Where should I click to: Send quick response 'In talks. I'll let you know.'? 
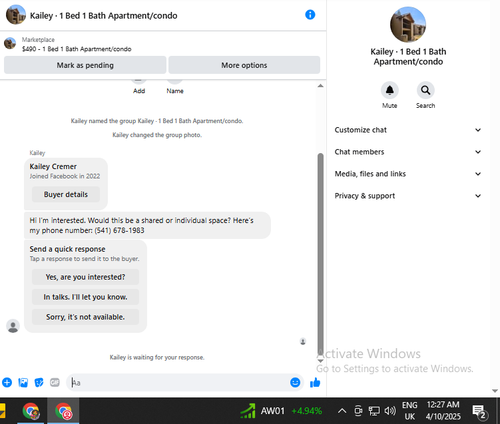(85, 297)
